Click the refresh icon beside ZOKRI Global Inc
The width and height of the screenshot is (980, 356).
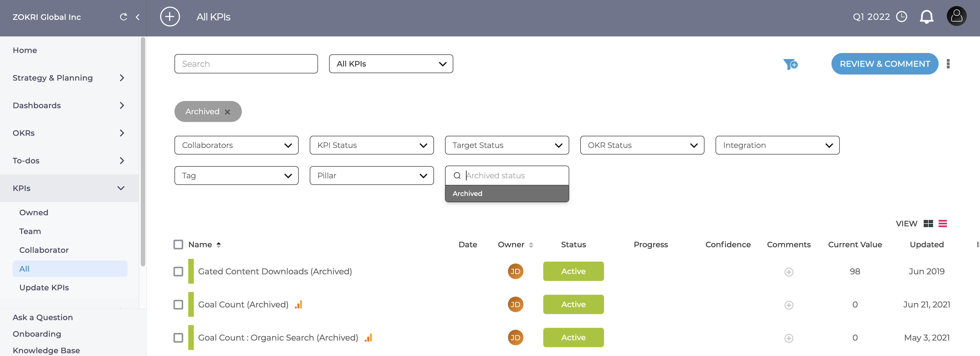(123, 17)
